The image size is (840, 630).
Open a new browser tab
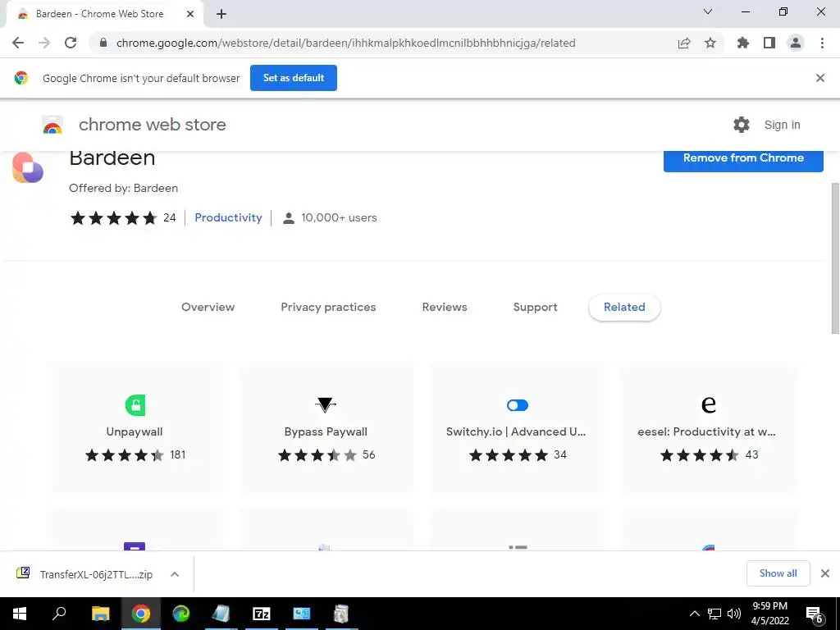click(x=221, y=15)
